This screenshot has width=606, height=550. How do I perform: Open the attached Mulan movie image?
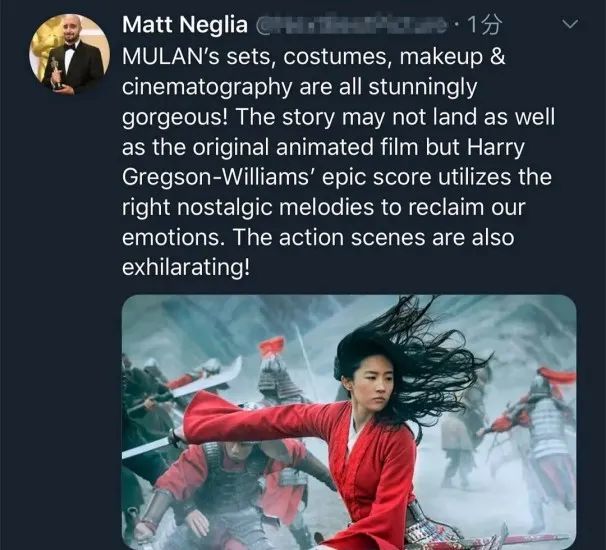pyautogui.click(x=348, y=420)
